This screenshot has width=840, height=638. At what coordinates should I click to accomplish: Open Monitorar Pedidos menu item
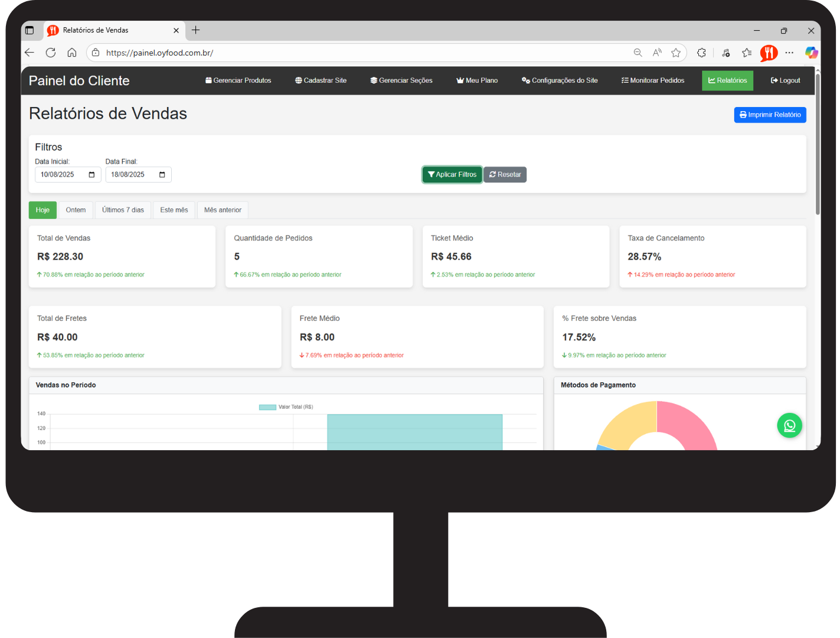(652, 80)
